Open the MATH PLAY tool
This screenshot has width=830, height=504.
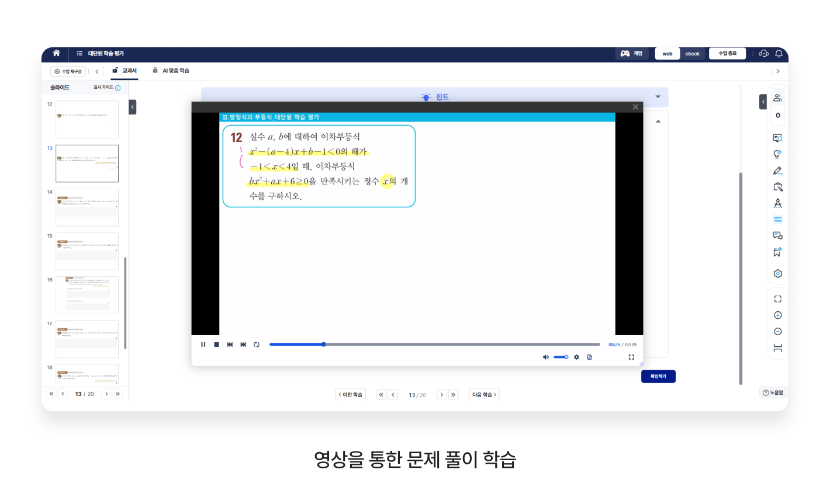[777, 220]
